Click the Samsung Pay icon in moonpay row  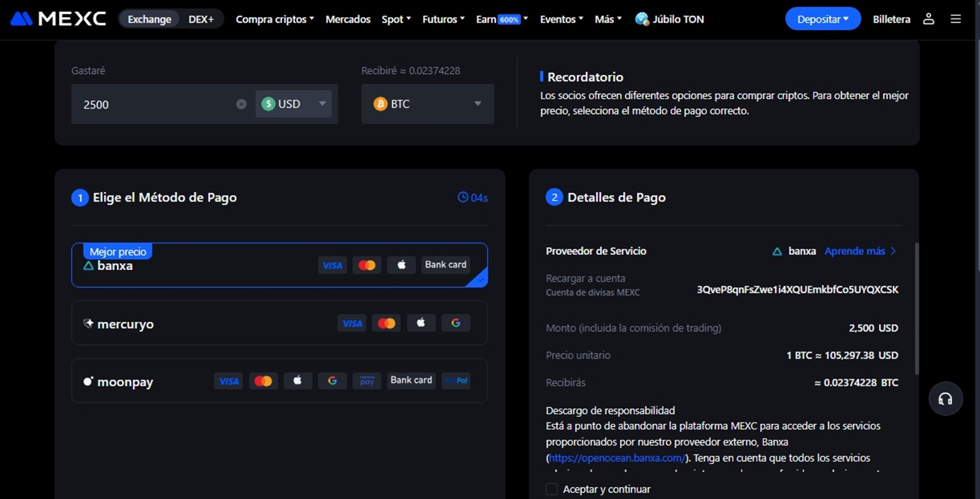pos(366,381)
